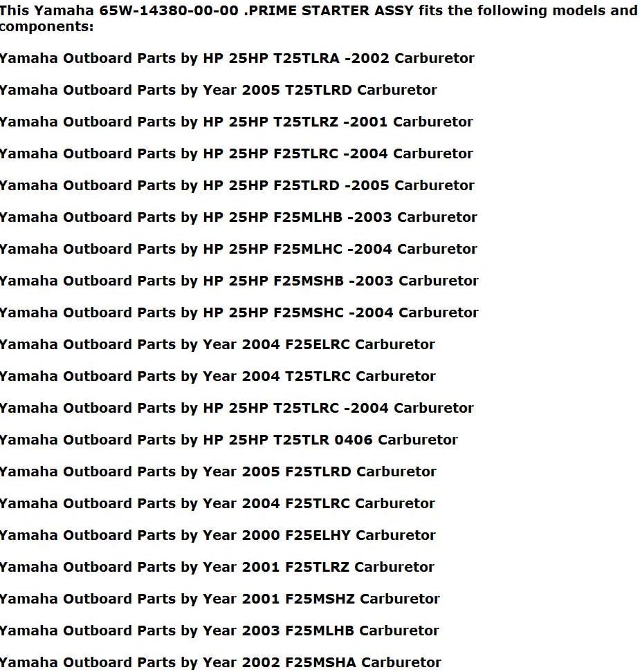Select the T25TLRZ -2001 Carburetor entry

[237, 122]
